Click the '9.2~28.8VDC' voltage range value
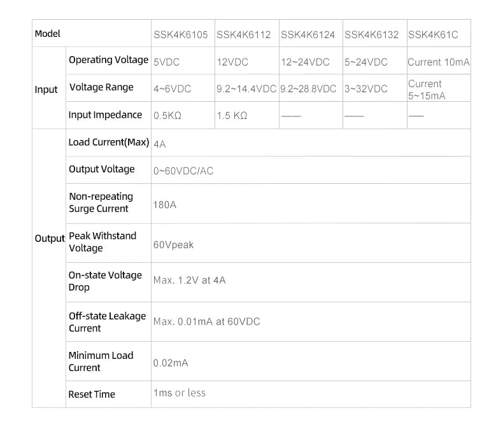Viewport: 503px width, 448px height. click(x=308, y=89)
